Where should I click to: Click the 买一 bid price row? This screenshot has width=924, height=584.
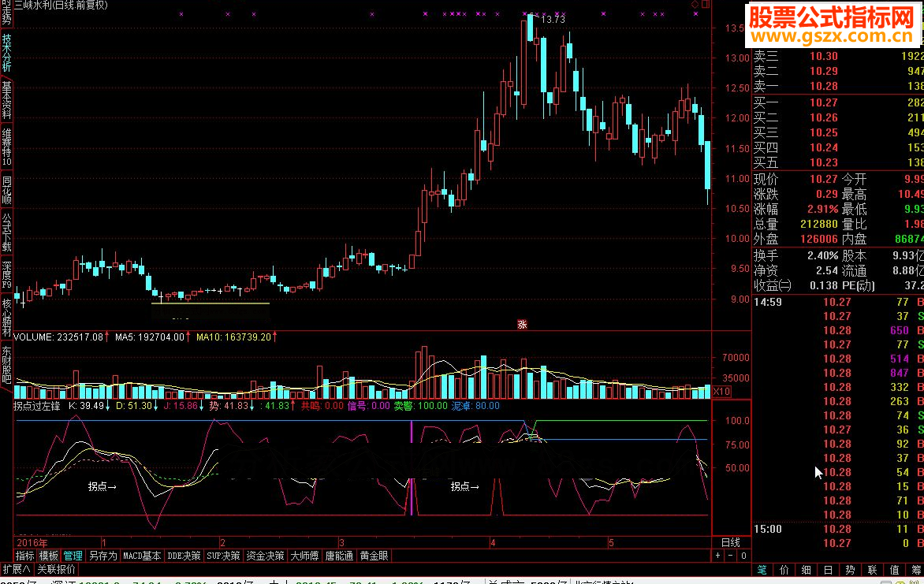point(838,102)
